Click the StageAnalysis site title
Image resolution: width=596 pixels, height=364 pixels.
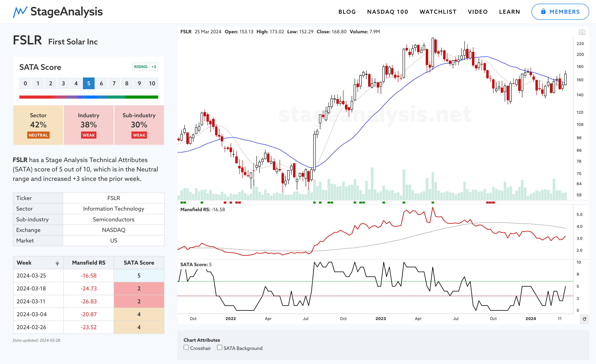67,12
